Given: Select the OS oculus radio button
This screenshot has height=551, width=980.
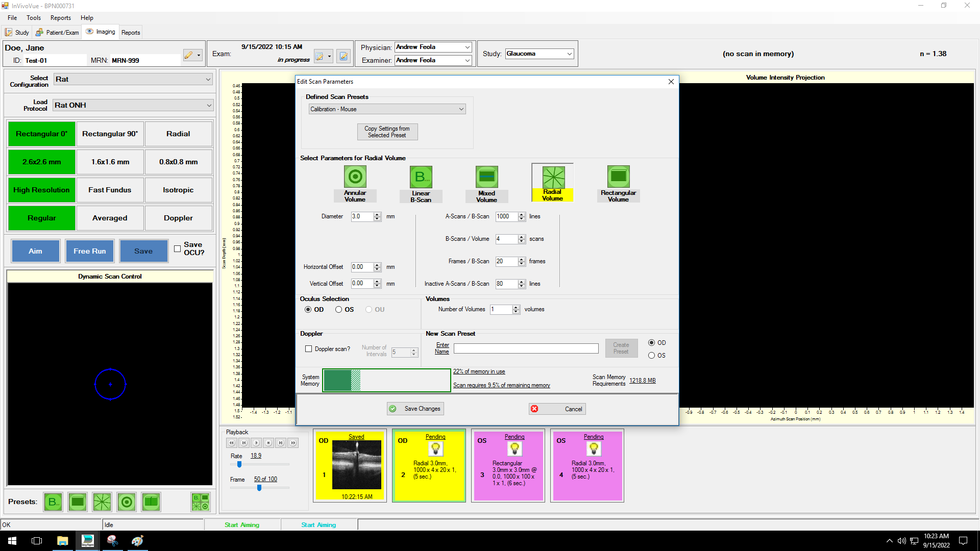Looking at the screenshot, I should click(x=339, y=310).
